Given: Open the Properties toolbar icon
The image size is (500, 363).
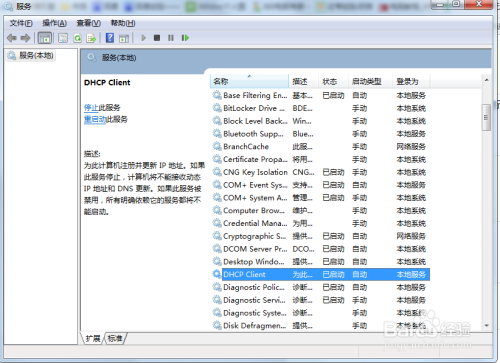Looking at the screenshot, I should tap(63, 38).
